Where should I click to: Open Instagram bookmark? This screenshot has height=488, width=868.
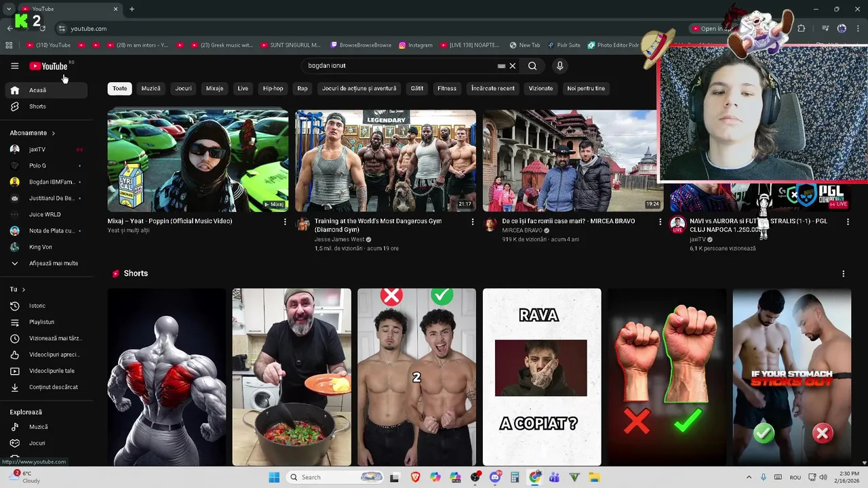[416, 45]
